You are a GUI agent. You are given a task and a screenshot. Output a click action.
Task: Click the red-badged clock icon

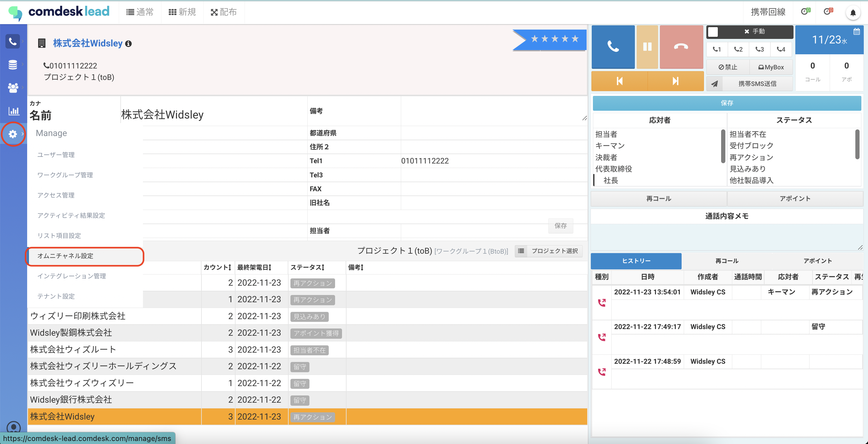coord(828,12)
